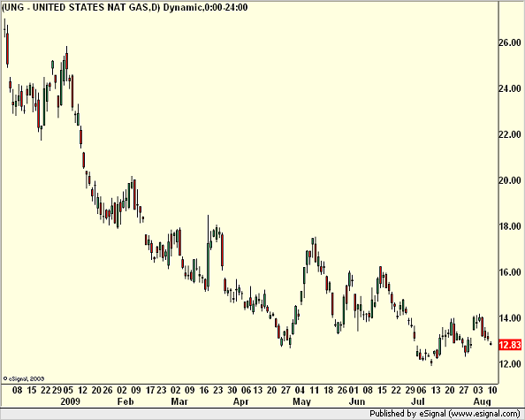Click the May month label

point(301,401)
